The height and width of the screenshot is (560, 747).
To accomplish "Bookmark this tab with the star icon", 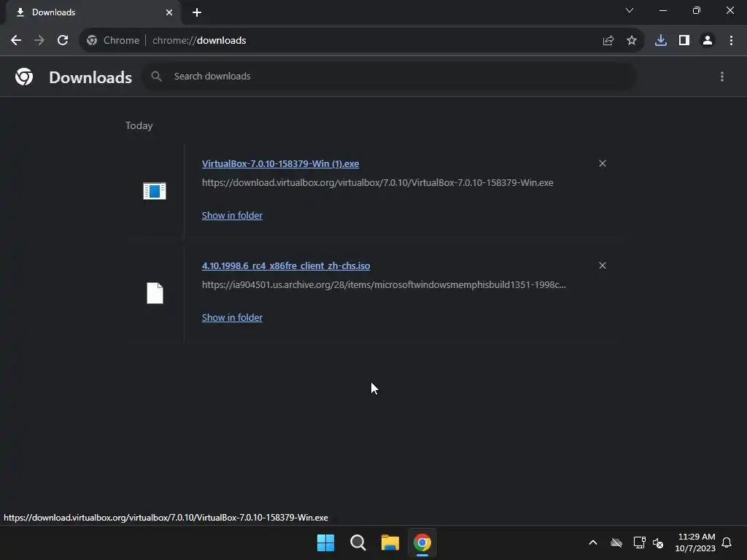I will (632, 41).
